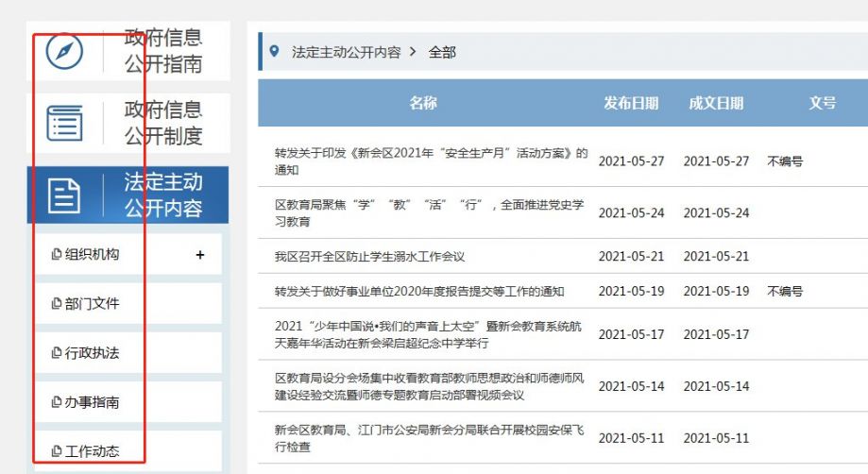The height and width of the screenshot is (474, 868).
Task: Click 法定主动公开内容 in the breadcrumb
Action: click(346, 52)
